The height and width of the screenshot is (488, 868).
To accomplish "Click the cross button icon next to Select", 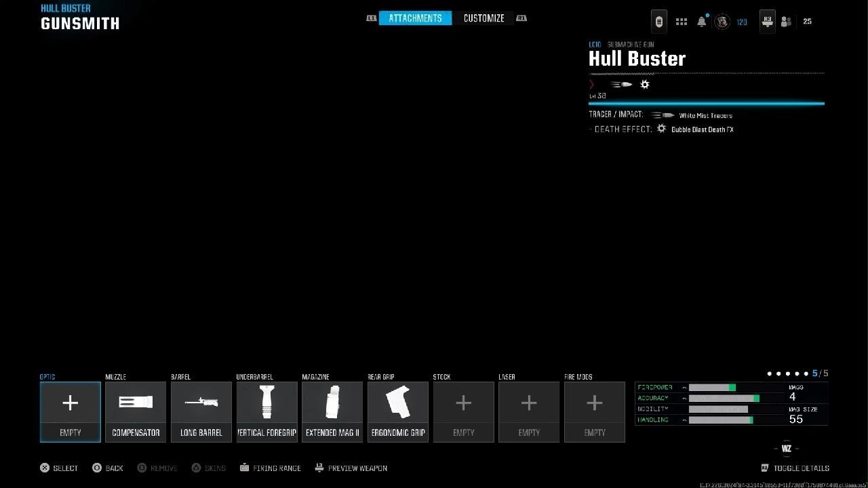I will (x=45, y=468).
